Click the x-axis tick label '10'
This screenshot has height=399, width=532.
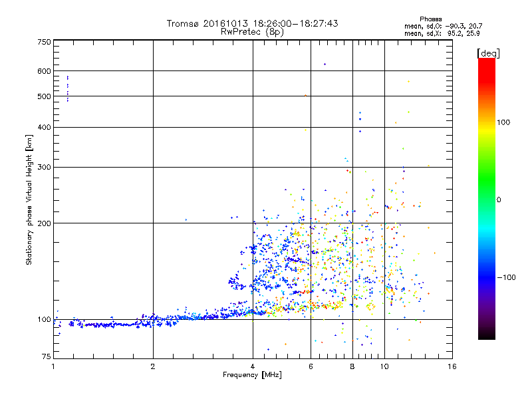click(384, 366)
